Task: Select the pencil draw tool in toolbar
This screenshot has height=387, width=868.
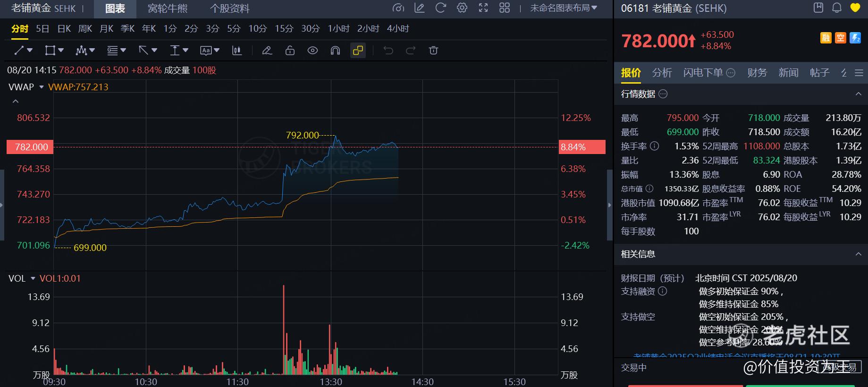Action: coord(267,51)
